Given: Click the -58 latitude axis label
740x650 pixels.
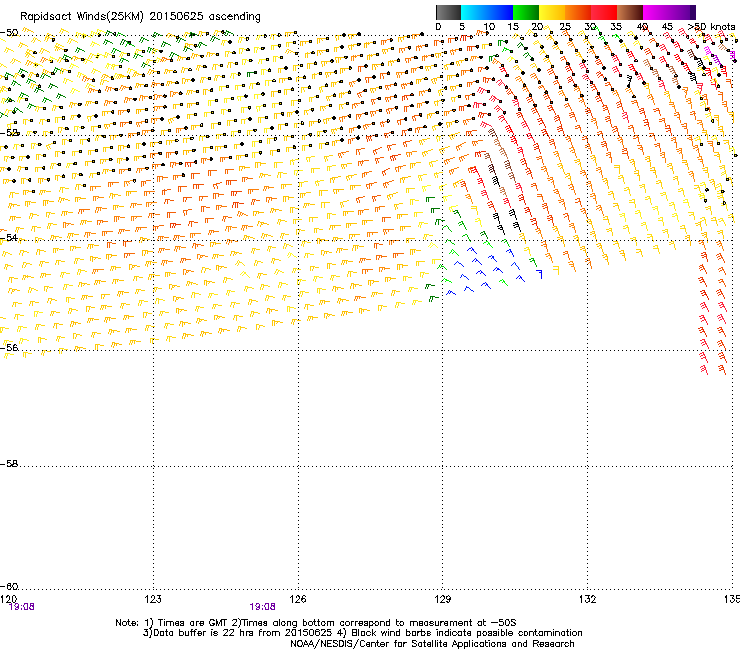Looking at the screenshot, I should tap(9, 464).
